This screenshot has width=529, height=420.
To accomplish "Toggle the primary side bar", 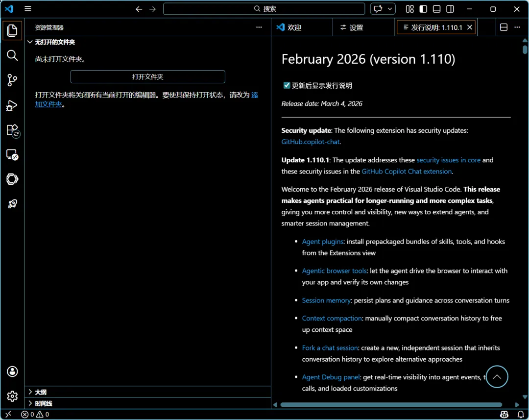I will [x=423, y=9].
